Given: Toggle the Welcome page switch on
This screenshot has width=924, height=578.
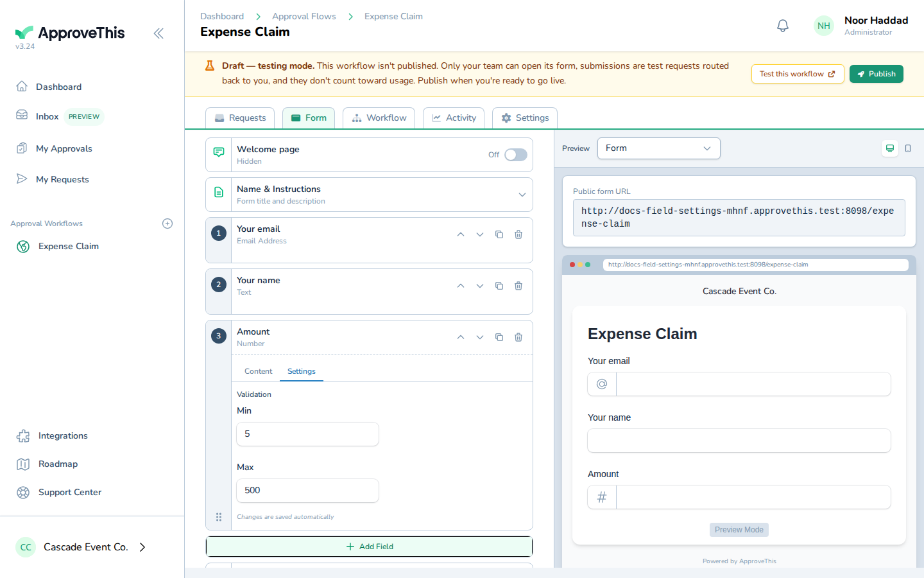Looking at the screenshot, I should 516,155.
